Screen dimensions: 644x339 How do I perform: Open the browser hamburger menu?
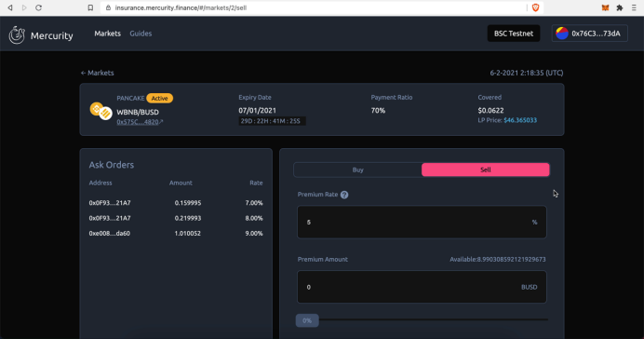point(634,7)
